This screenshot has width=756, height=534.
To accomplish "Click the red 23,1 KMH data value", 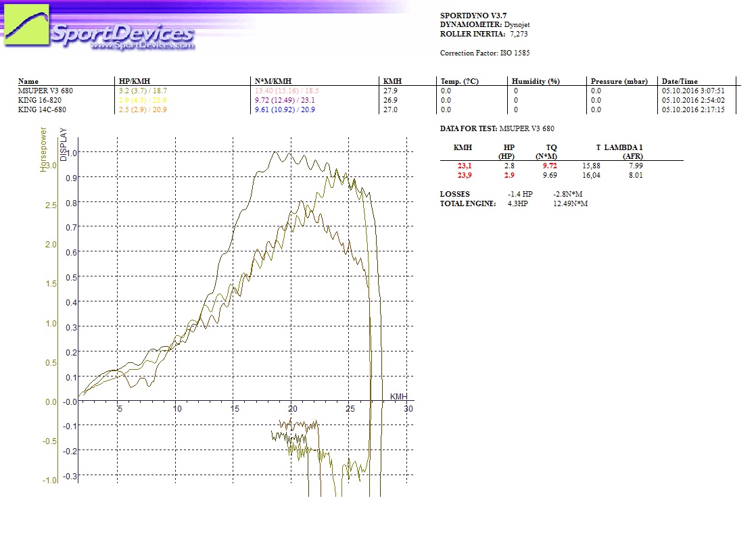I will coord(464,165).
